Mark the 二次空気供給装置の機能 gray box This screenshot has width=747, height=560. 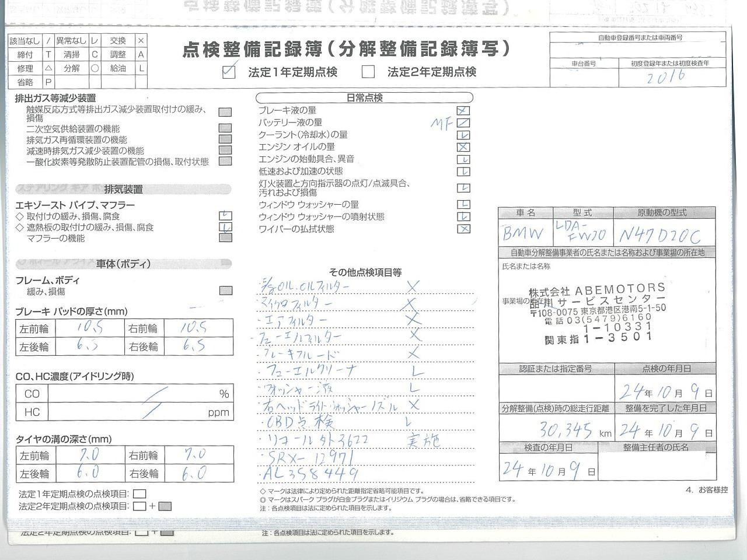[x=225, y=128]
